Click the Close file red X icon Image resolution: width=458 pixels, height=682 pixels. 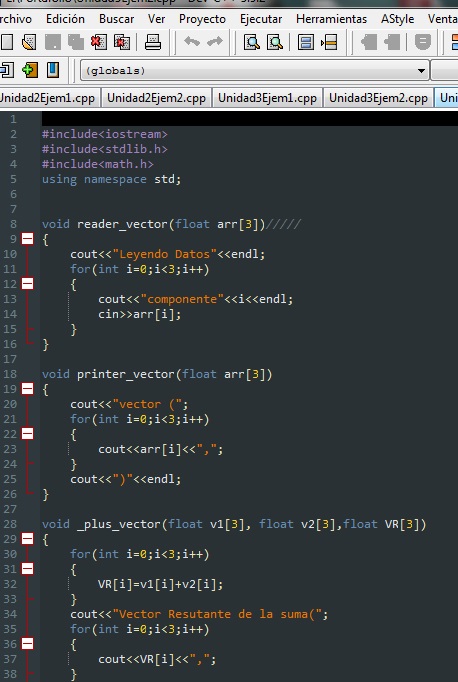pos(98,43)
